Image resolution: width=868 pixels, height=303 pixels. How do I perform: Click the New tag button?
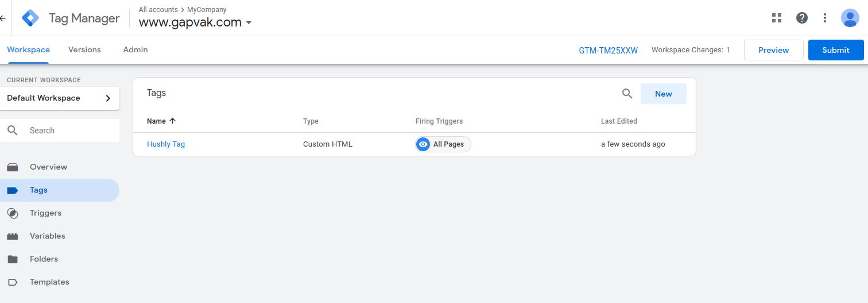(x=664, y=94)
